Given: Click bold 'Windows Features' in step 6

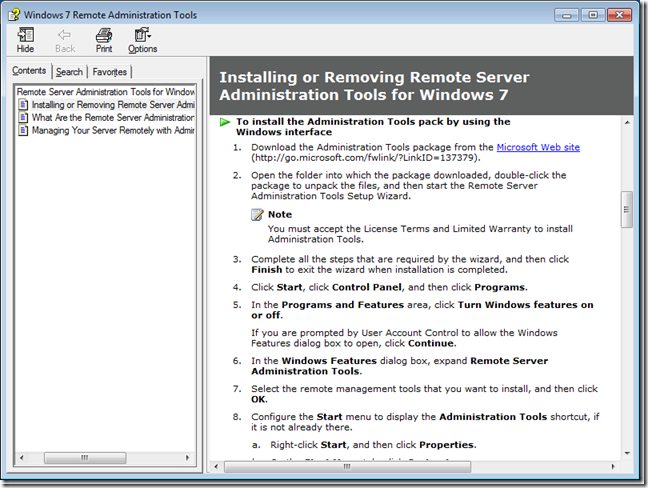Looking at the screenshot, I should pyautogui.click(x=329, y=361).
